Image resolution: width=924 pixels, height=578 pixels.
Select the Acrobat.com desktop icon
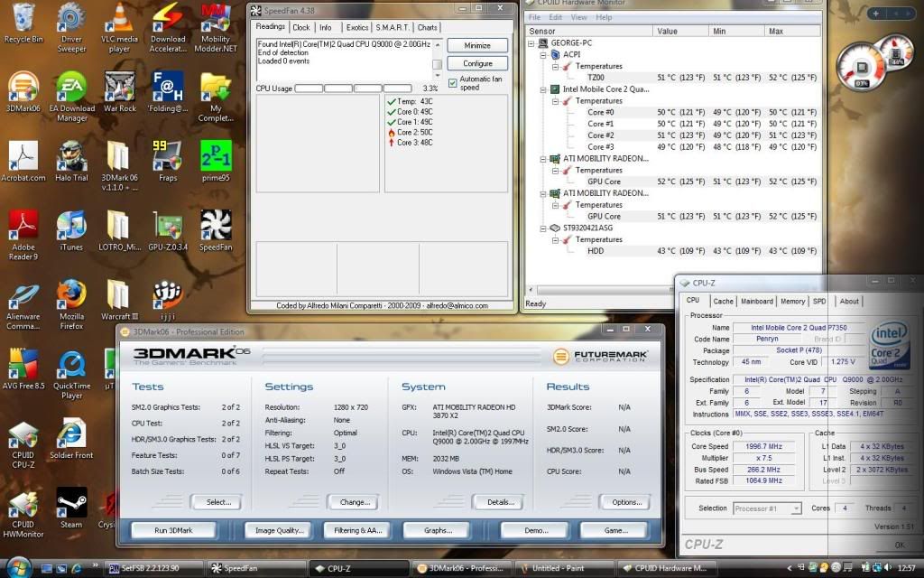[x=23, y=161]
